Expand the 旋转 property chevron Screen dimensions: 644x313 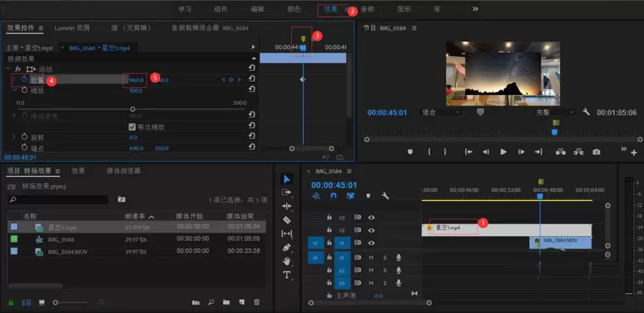click(x=14, y=137)
